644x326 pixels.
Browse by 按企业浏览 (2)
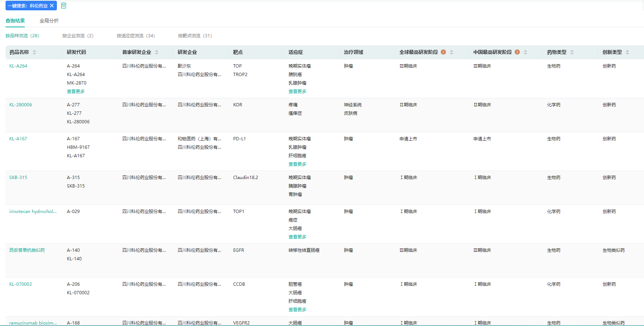pos(78,36)
